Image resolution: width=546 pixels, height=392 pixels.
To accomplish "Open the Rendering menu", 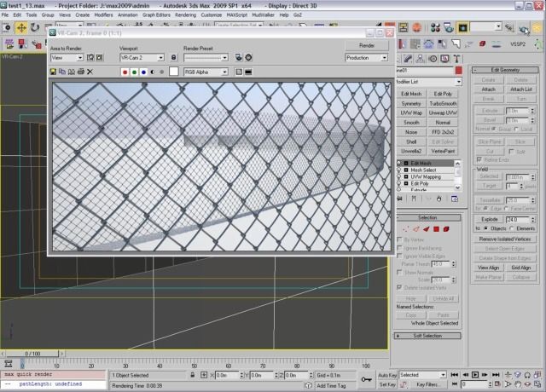I will coord(186,15).
